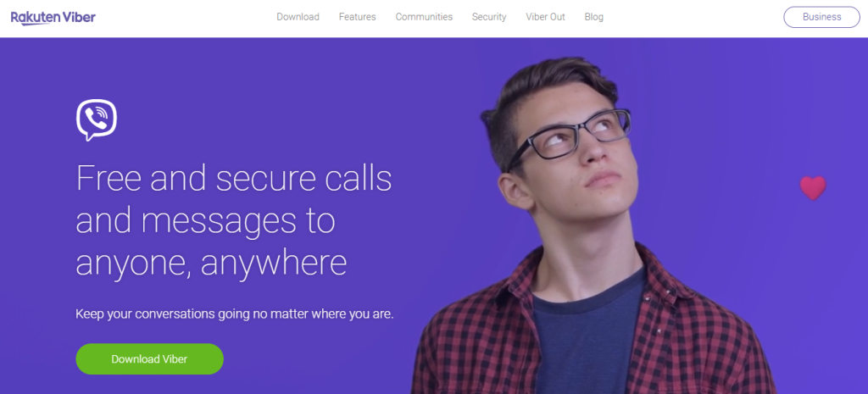Open the Download menu item
Viewport: 868px width, 394px height.
(298, 17)
